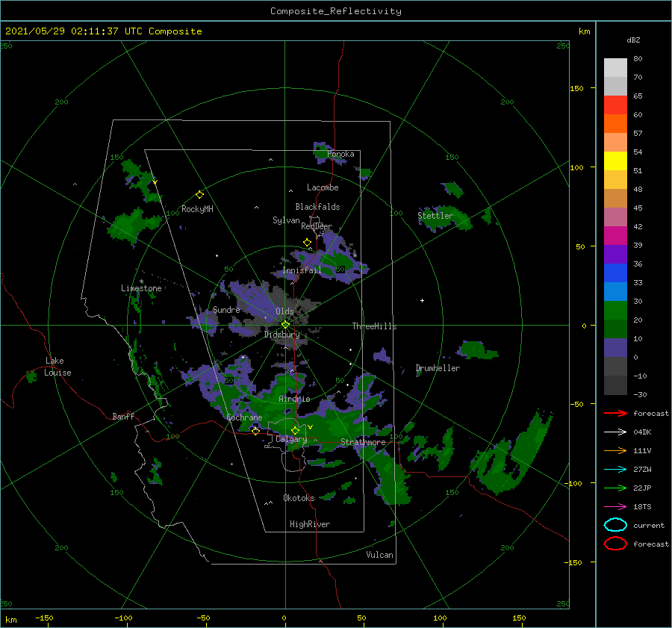Viewport: 672px width, 628px height.
Task: Select the blue 36 dBZ swatch
Action: [615, 273]
